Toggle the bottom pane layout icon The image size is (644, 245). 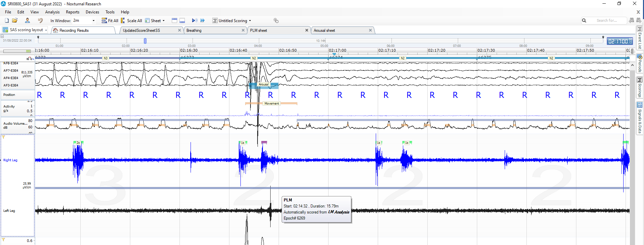tap(182, 20)
